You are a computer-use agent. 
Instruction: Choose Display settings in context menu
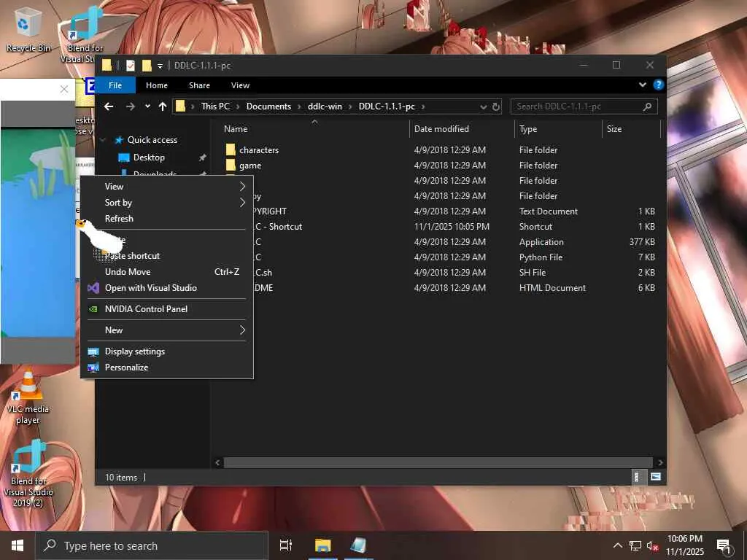pos(135,351)
